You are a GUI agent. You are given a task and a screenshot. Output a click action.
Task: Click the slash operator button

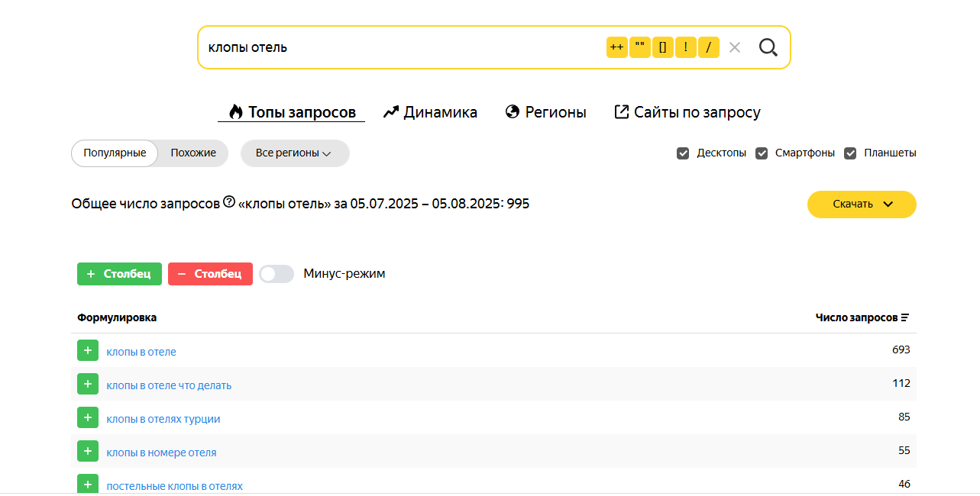[x=709, y=47]
